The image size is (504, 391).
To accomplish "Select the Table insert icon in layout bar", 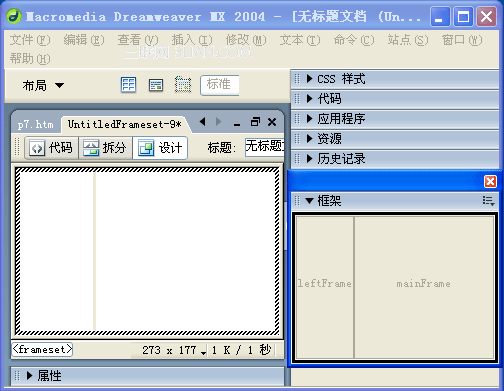I will click(x=128, y=85).
